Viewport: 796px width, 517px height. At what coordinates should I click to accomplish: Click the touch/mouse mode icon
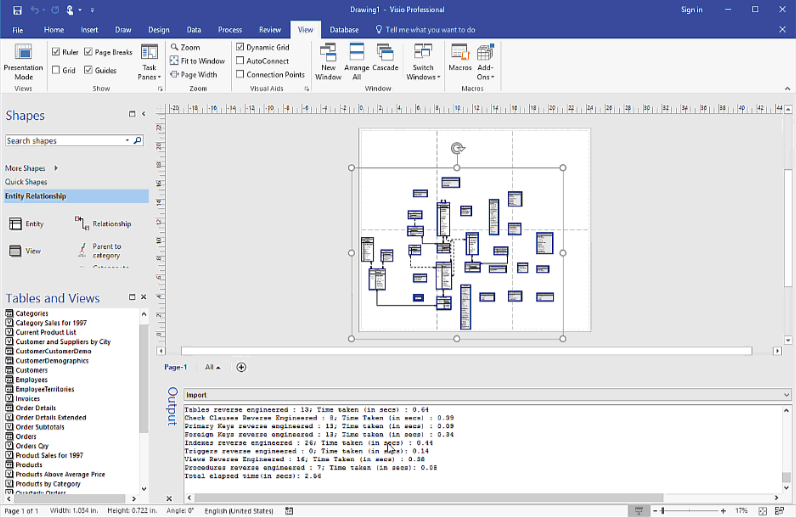coord(70,10)
